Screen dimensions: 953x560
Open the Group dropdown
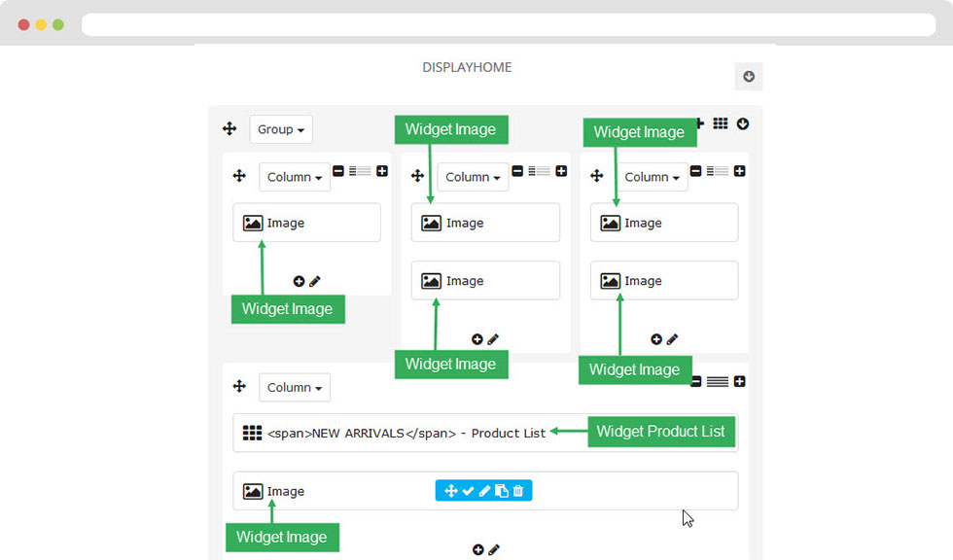click(x=281, y=129)
